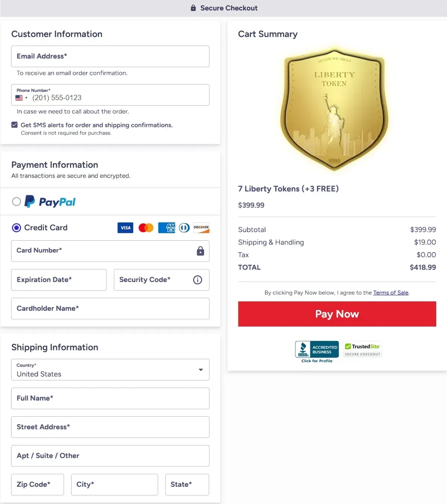Select the Discover card icon
This screenshot has width=447, height=504.
pos(201,228)
